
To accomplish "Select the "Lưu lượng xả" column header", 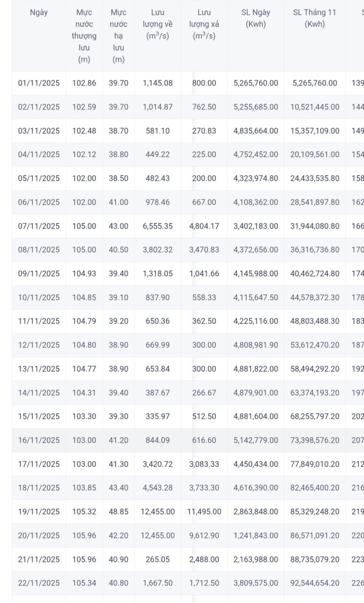I will [x=204, y=24].
